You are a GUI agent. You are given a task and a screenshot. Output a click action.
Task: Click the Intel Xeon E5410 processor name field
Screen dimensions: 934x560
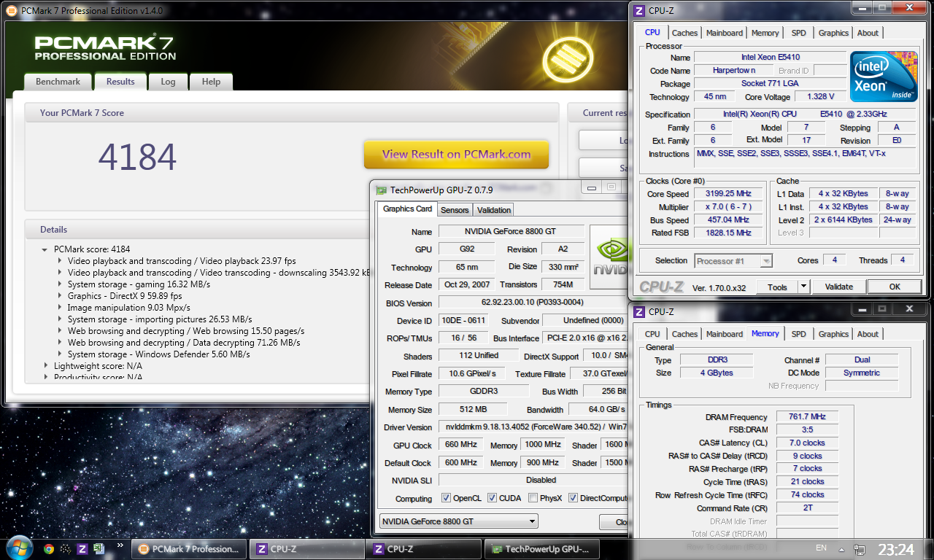769,57
